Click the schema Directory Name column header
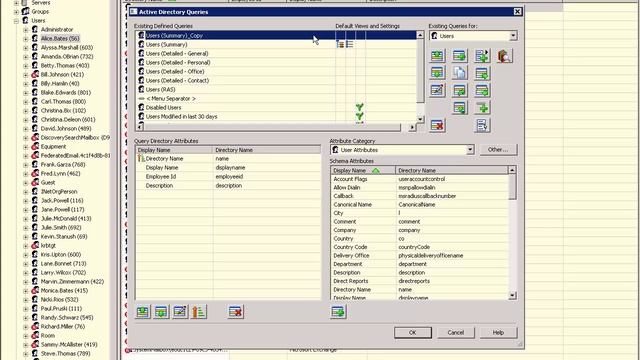The width and height of the screenshot is (640, 360). [x=452, y=170]
